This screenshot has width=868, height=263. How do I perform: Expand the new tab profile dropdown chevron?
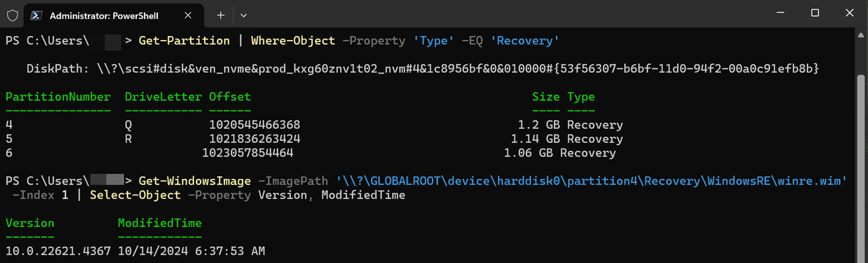tap(243, 14)
